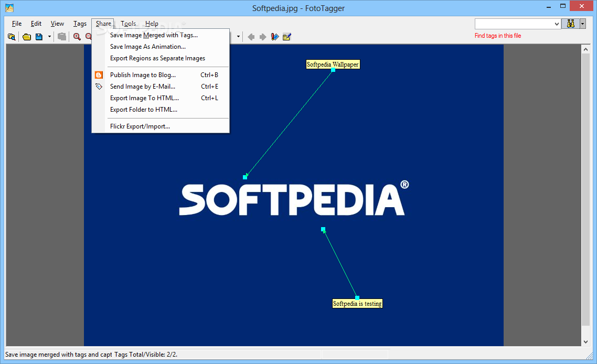Screen dimensions: 597x364
Task: Click the previous image left arrow
Action: [x=251, y=37]
